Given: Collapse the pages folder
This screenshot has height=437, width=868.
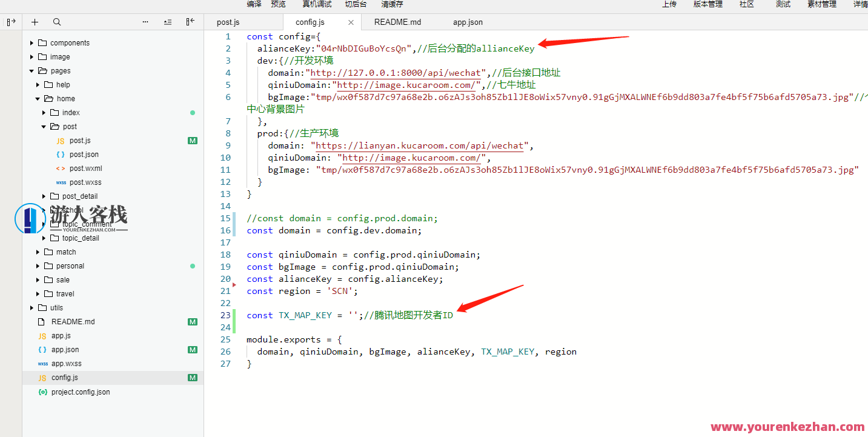Looking at the screenshot, I should [x=60, y=71].
